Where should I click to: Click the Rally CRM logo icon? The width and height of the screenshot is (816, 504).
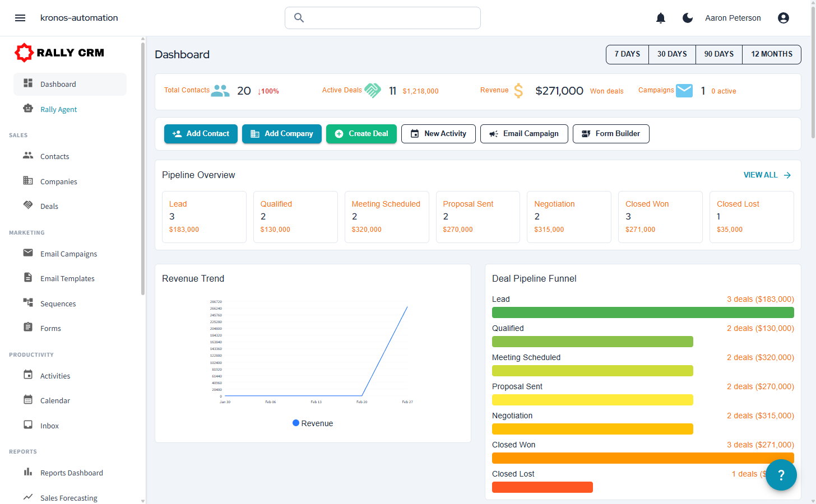[24, 52]
